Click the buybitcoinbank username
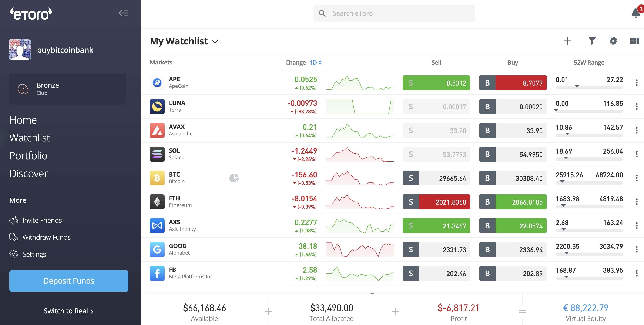Screen dimensions: 644x325 point(65,50)
